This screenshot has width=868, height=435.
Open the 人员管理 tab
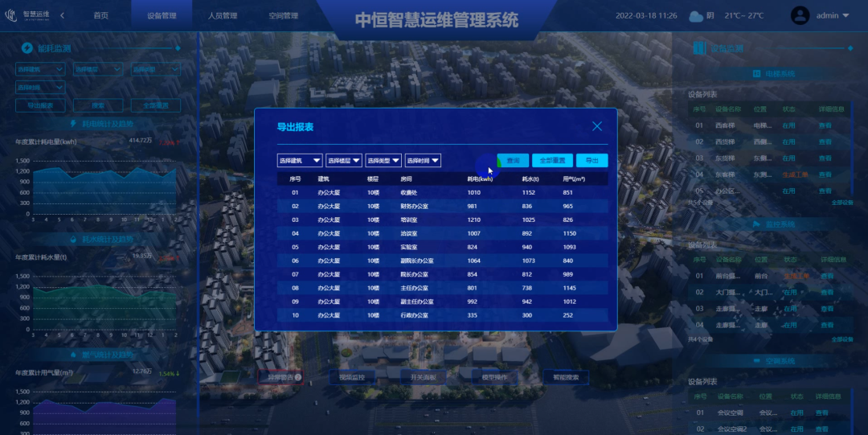(223, 15)
